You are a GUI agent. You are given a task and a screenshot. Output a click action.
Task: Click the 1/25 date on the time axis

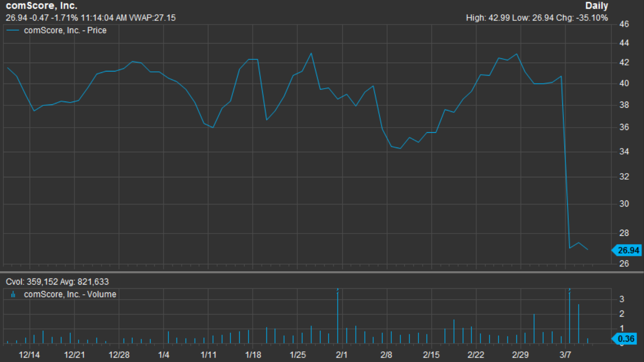298,355
